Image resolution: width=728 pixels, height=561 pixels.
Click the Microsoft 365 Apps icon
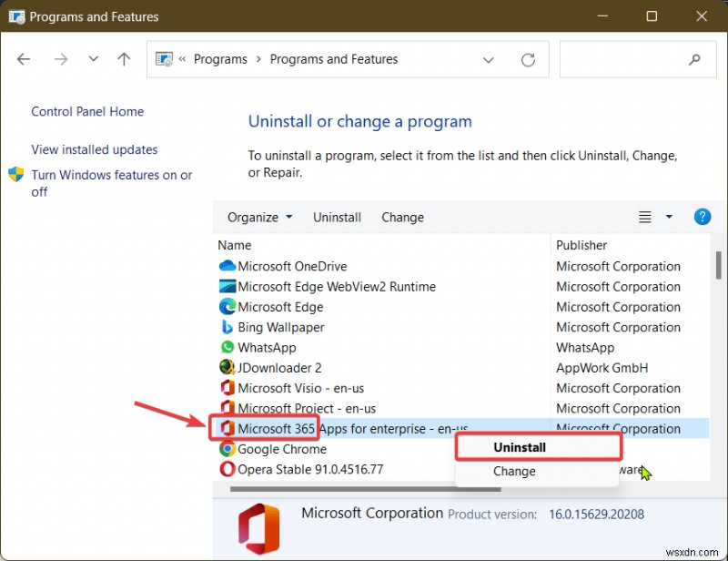pyautogui.click(x=227, y=428)
